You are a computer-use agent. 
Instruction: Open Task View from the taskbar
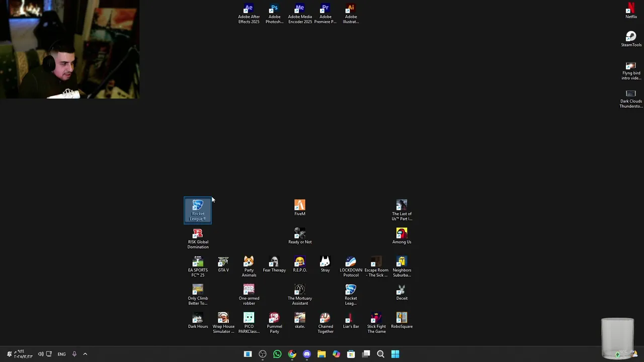coord(366,354)
